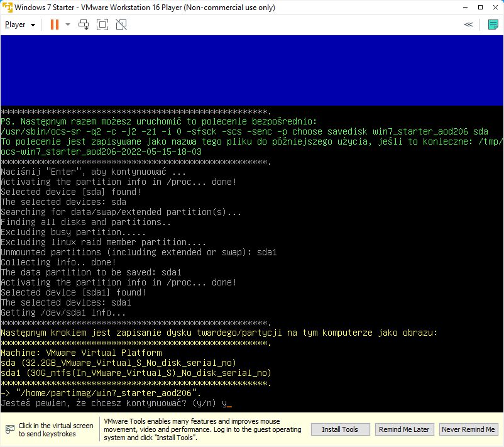
Task: Click the Install Tools button
Action: click(x=340, y=429)
